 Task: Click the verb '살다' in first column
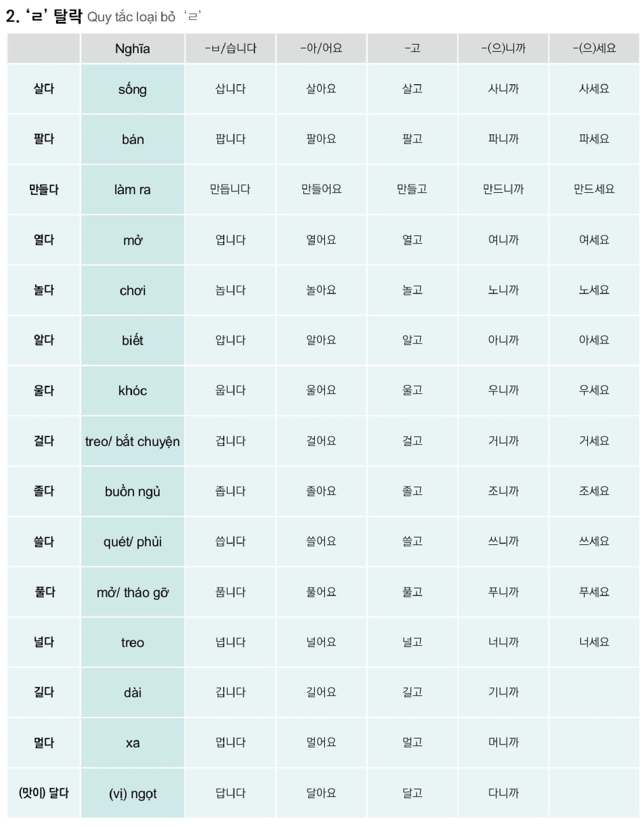[44, 89]
